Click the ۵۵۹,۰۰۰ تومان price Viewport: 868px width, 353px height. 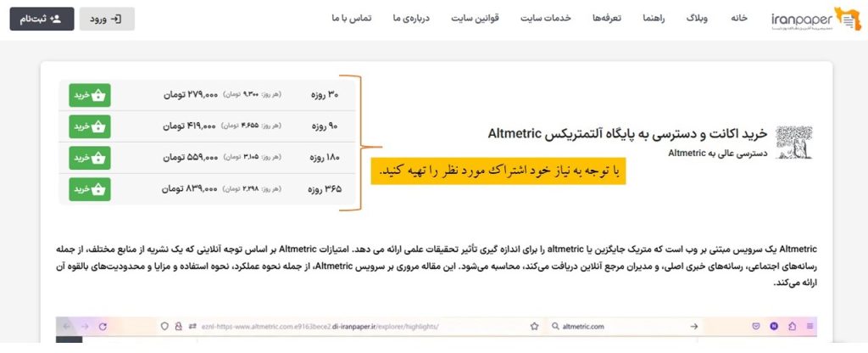[x=191, y=158]
